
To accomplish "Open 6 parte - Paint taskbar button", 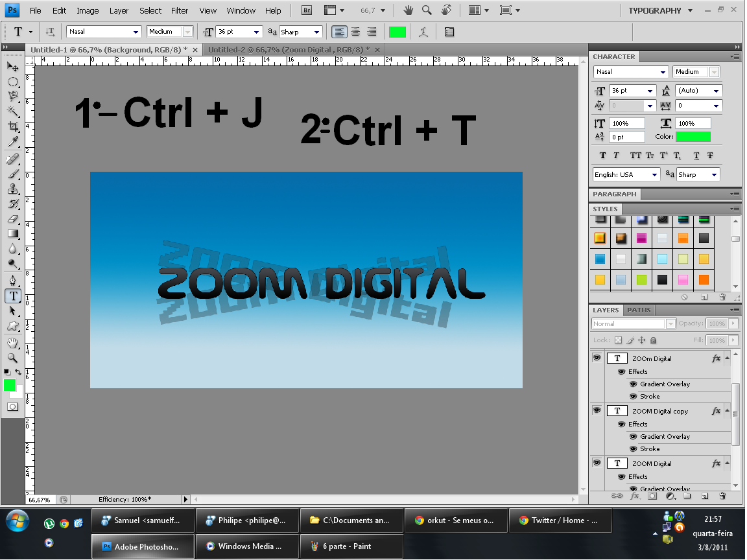I will pyautogui.click(x=351, y=546).
